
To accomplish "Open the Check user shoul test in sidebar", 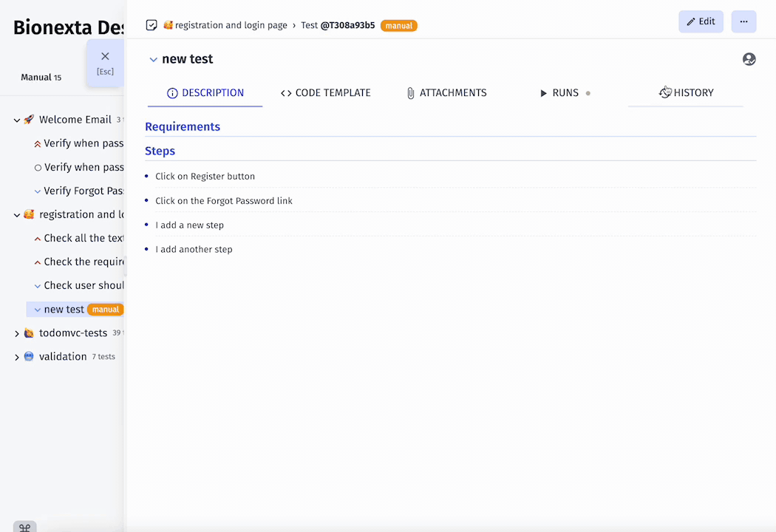I will (x=84, y=285).
